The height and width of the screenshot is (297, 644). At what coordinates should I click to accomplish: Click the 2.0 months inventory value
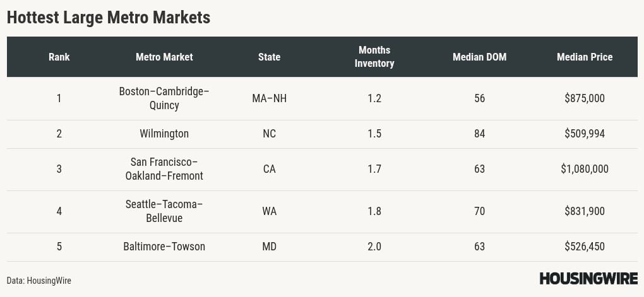pyautogui.click(x=374, y=247)
